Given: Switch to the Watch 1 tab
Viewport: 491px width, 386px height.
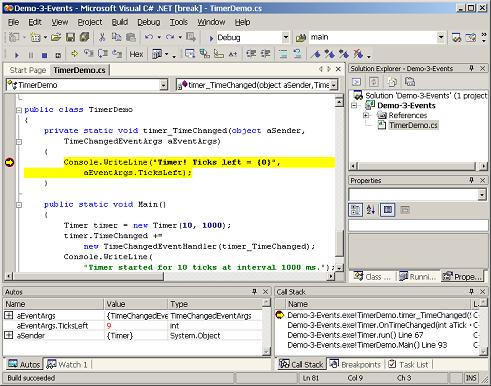Looking at the screenshot, I should pyautogui.click(x=67, y=364).
